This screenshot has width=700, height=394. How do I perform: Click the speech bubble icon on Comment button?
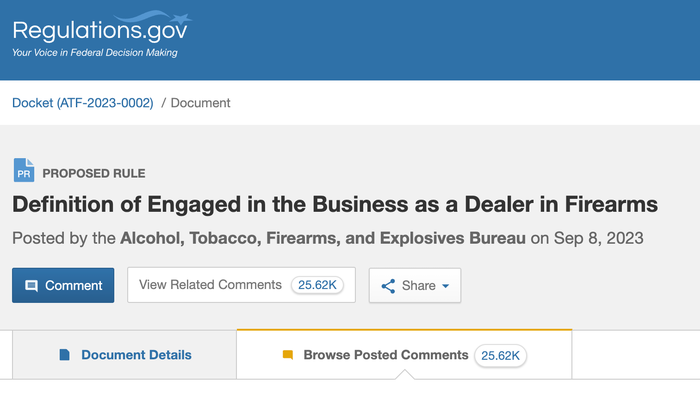tap(31, 286)
